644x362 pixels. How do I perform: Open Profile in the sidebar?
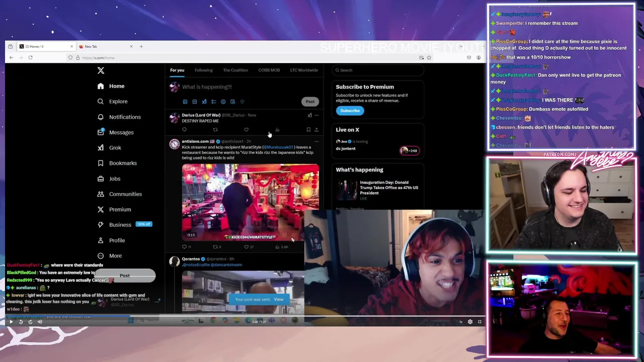(111, 240)
